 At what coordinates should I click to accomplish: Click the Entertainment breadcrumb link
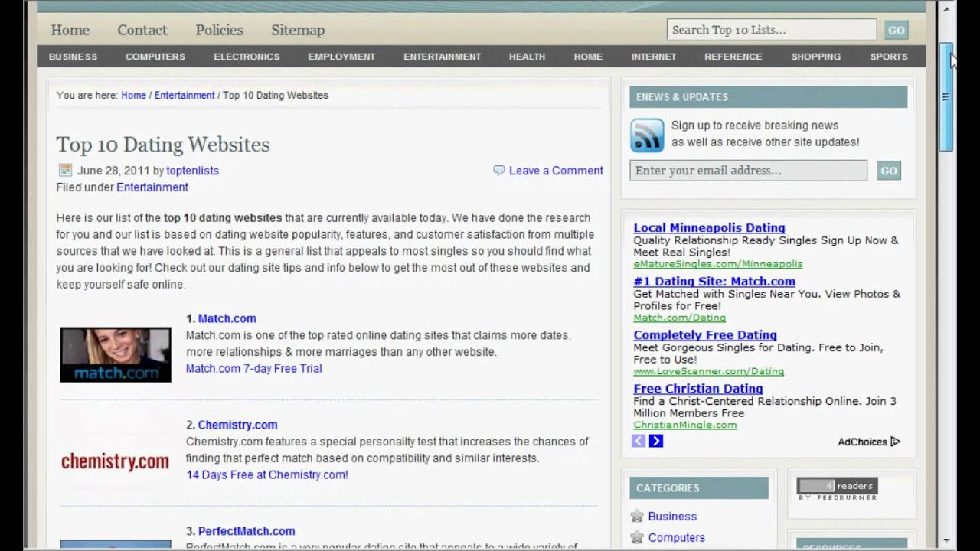185,95
